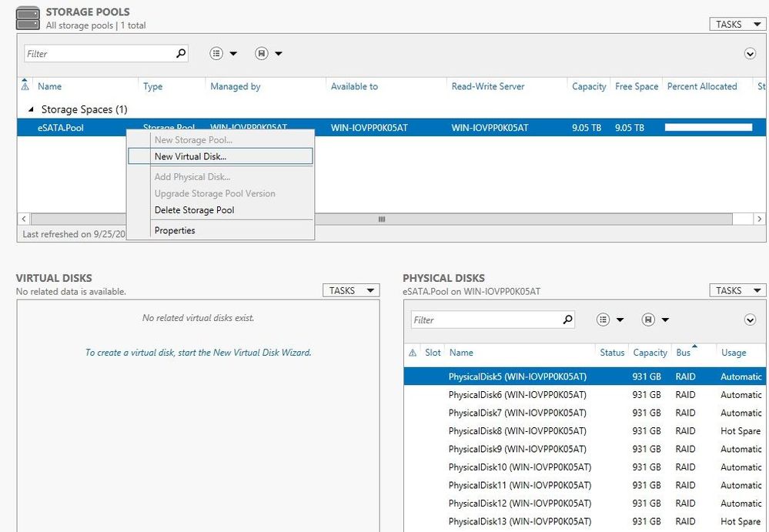Image resolution: width=769 pixels, height=532 pixels.
Task: Collapse the Storage Spaces (1) group
Action: pyautogui.click(x=31, y=109)
